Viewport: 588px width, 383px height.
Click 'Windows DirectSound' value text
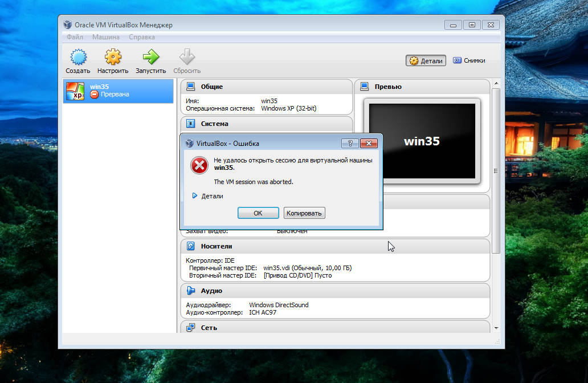coord(279,305)
